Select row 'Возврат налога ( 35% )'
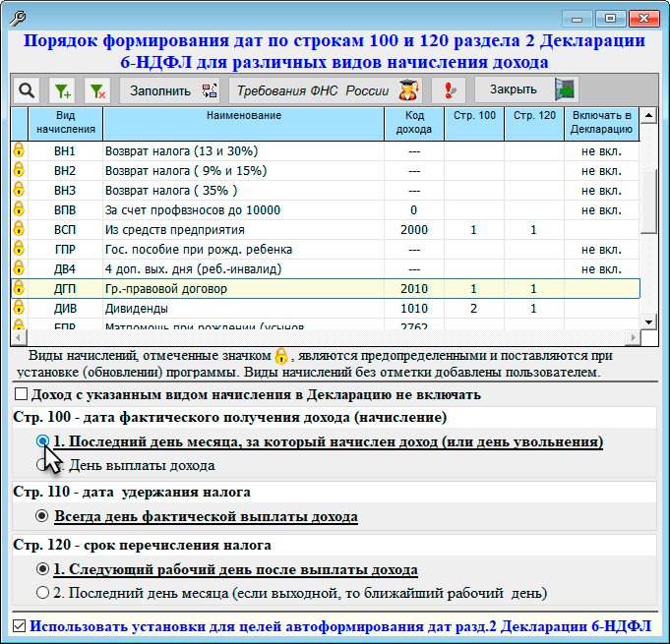This screenshot has height=644, width=670. 326,191
